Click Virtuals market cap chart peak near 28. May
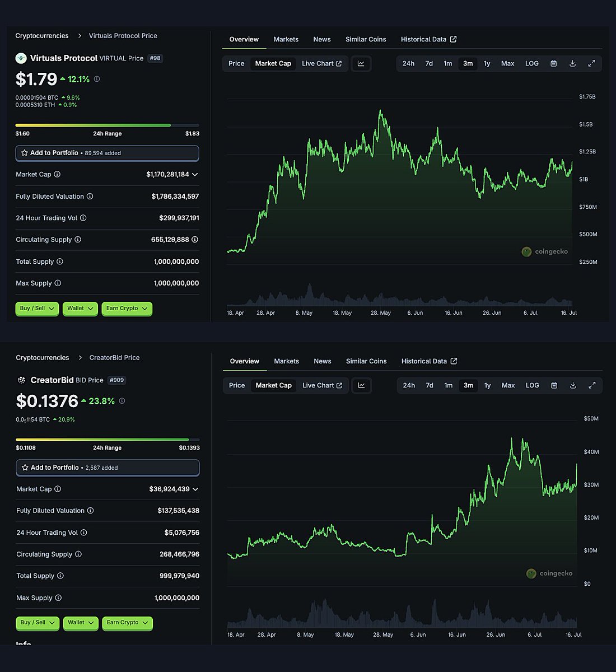 [x=380, y=111]
